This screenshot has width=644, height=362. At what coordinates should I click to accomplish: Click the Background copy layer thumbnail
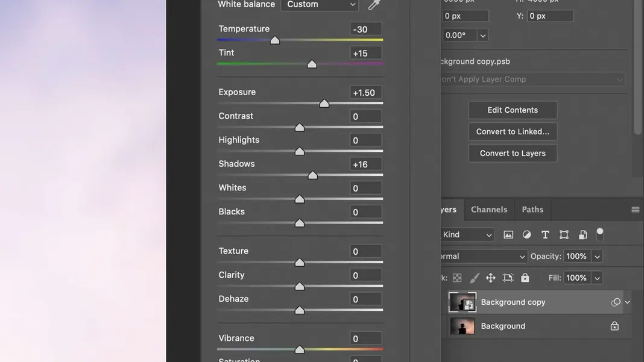462,302
